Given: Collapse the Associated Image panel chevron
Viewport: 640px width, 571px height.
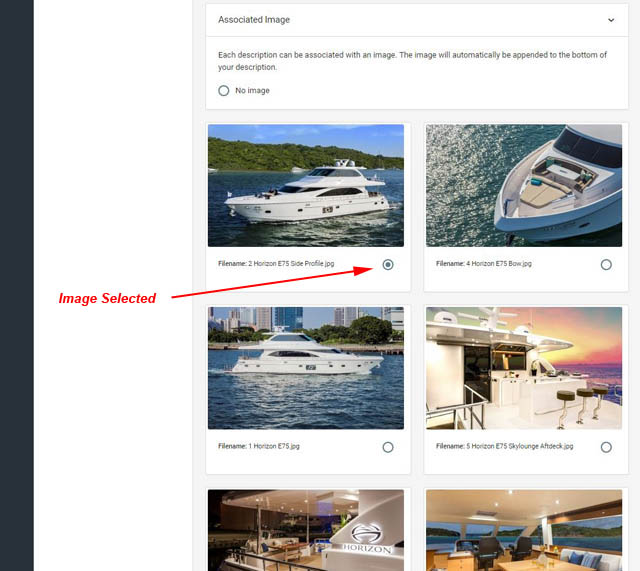Looking at the screenshot, I should pos(611,20).
